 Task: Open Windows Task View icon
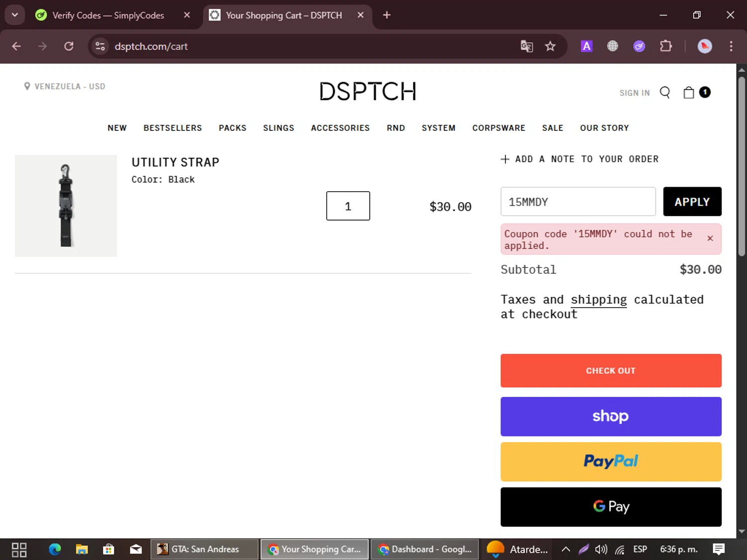point(19,550)
